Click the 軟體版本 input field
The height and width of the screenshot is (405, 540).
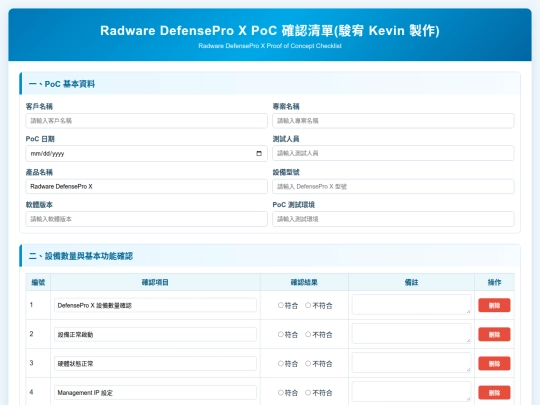[x=146, y=219]
